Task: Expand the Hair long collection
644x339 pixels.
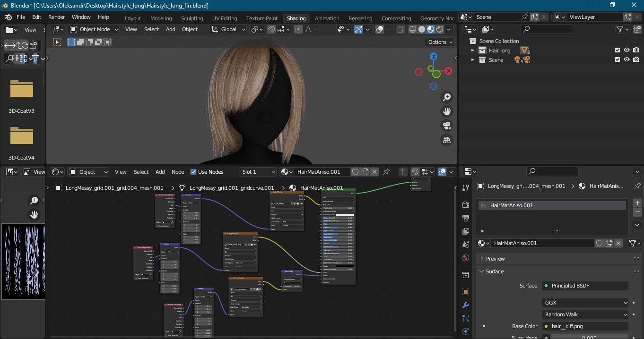Action: (x=472, y=51)
